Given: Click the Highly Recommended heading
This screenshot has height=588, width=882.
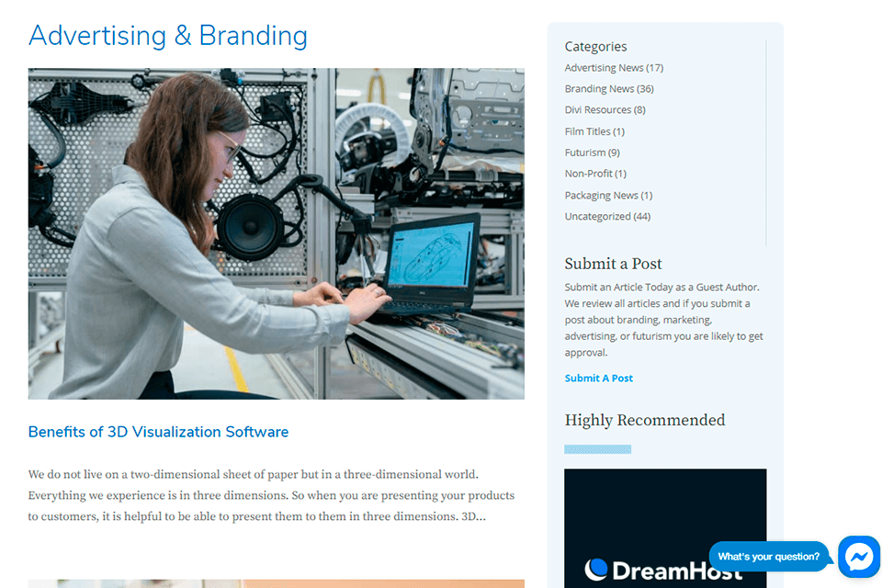Looking at the screenshot, I should click(645, 420).
